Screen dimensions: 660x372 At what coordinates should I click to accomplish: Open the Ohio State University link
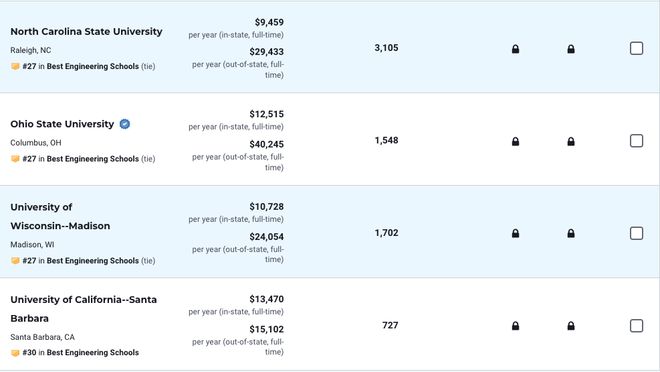click(x=62, y=124)
